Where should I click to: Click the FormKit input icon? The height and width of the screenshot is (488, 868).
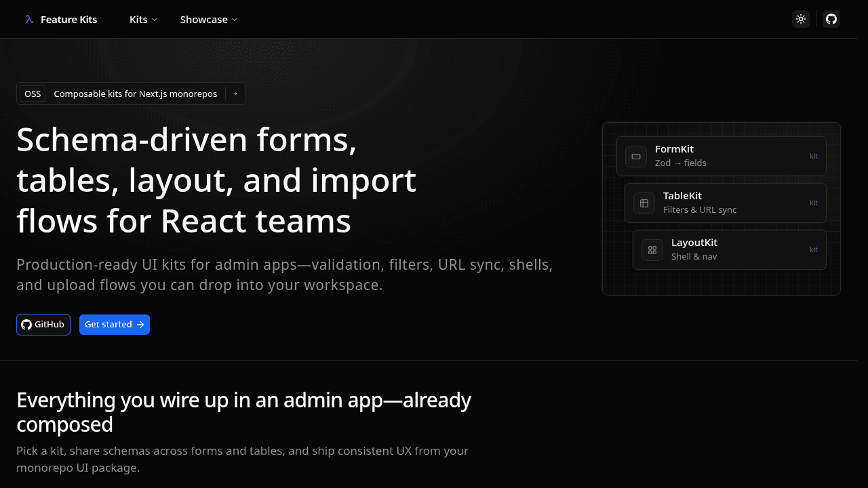636,157
